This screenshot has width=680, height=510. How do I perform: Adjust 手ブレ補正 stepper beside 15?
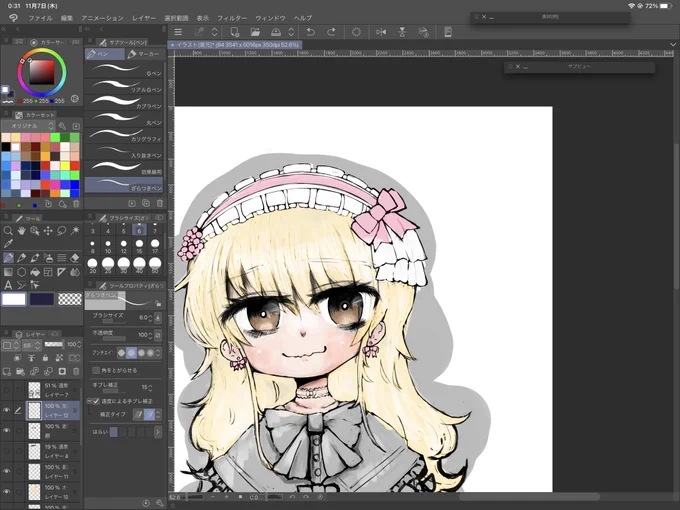[x=150, y=387]
